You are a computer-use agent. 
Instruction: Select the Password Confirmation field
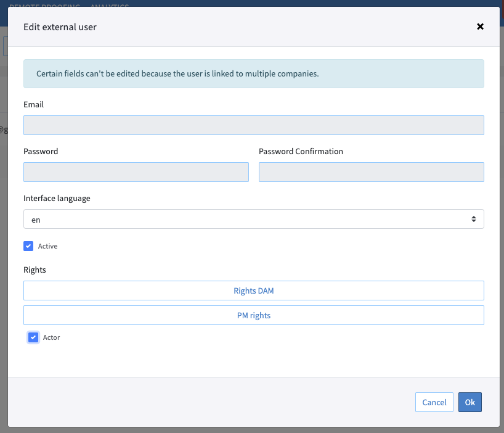point(371,172)
